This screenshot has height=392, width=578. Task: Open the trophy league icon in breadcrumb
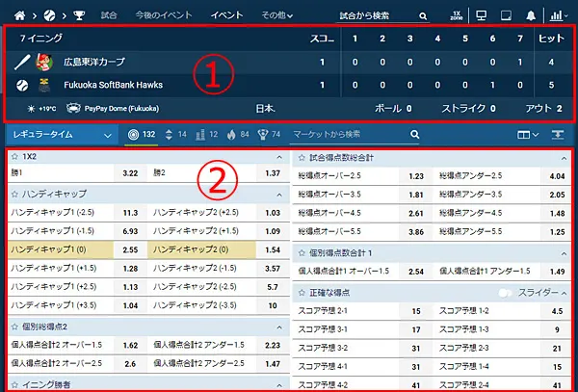click(x=79, y=15)
